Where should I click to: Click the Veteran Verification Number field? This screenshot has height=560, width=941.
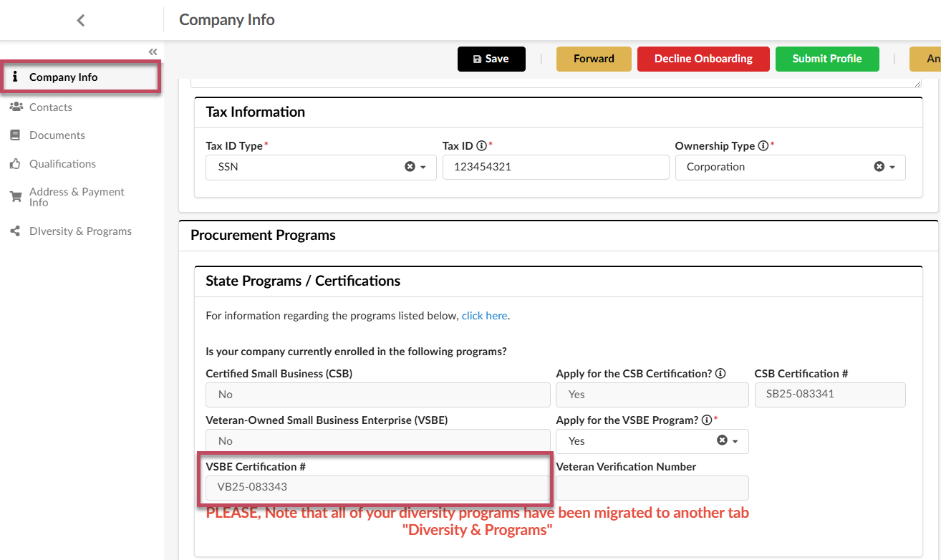point(652,488)
